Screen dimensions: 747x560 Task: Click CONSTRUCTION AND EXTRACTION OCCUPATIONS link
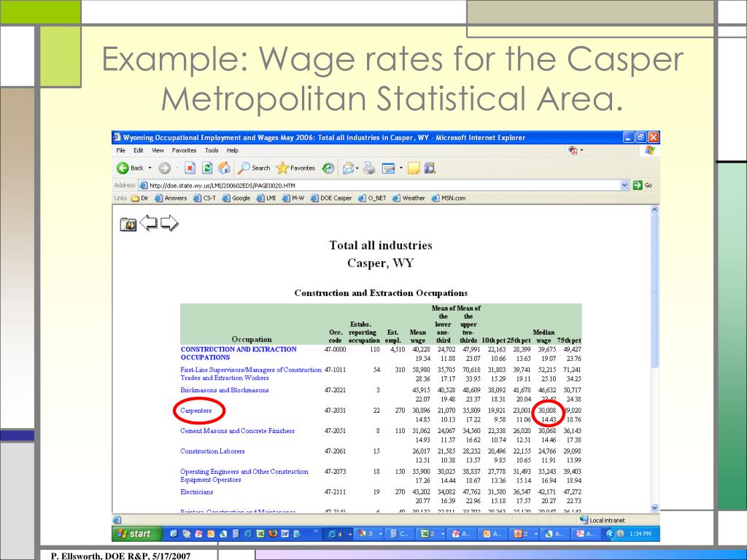[239, 354]
